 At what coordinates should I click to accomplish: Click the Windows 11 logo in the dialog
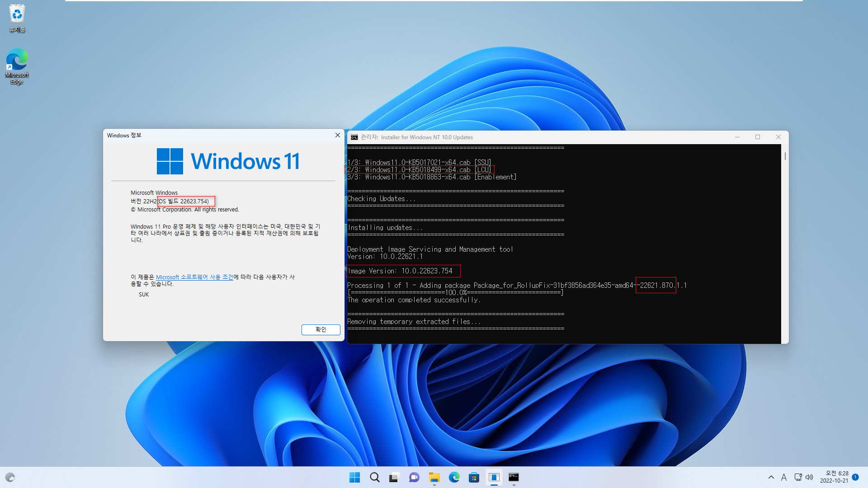coord(228,161)
